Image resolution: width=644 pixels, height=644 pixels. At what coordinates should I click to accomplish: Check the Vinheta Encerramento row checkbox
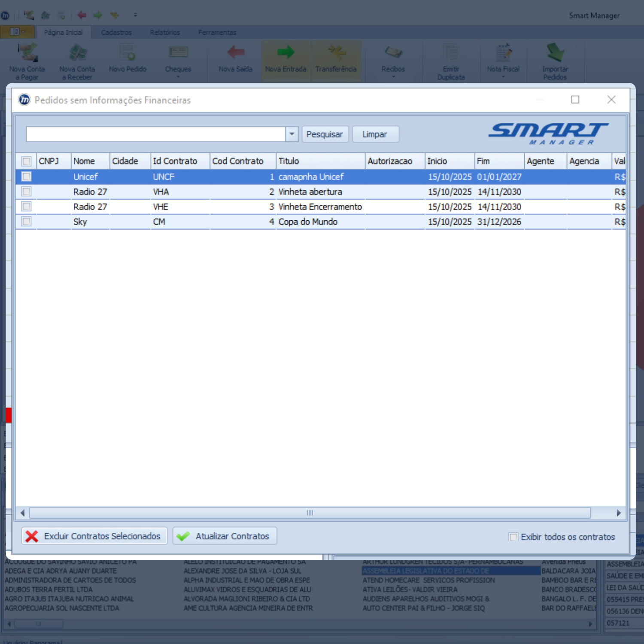(x=26, y=207)
